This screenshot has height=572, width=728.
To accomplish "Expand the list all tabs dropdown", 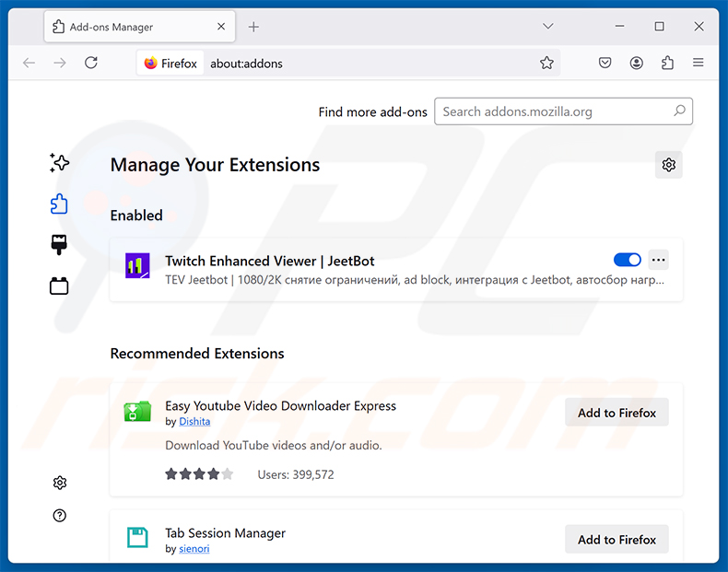I will [x=548, y=27].
